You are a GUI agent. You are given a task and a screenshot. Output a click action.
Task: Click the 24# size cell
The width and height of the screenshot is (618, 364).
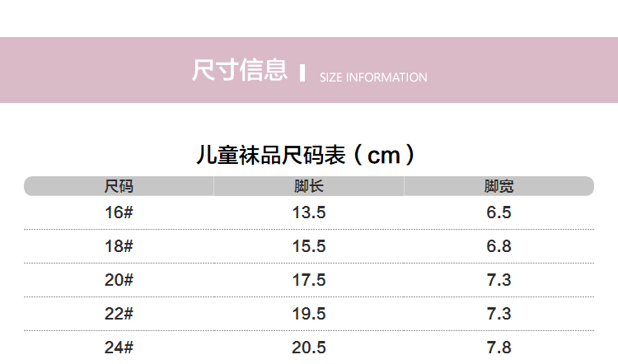(x=119, y=348)
